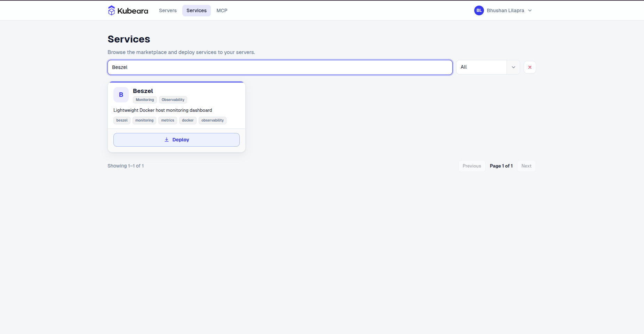
Task: Select the Services navigation tab
Action: click(x=197, y=10)
